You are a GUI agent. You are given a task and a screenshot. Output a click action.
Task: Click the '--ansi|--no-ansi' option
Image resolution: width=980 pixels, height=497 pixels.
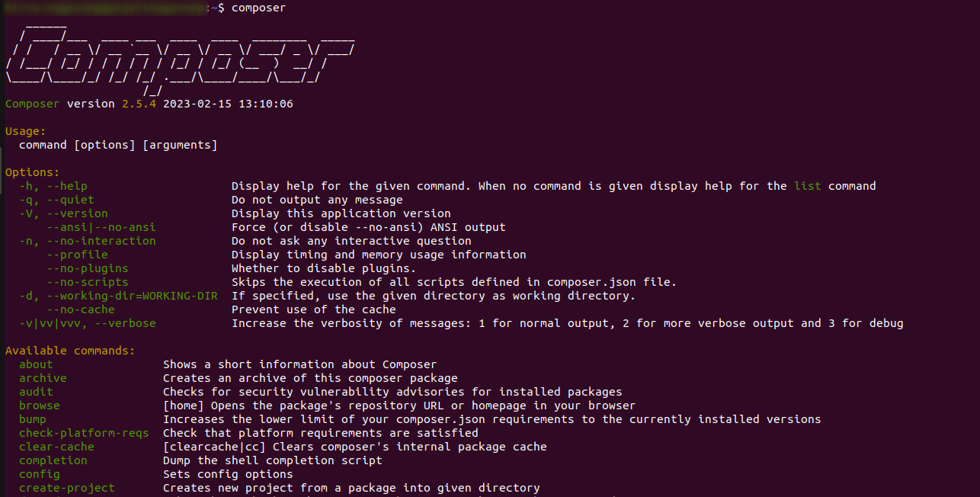click(101, 227)
